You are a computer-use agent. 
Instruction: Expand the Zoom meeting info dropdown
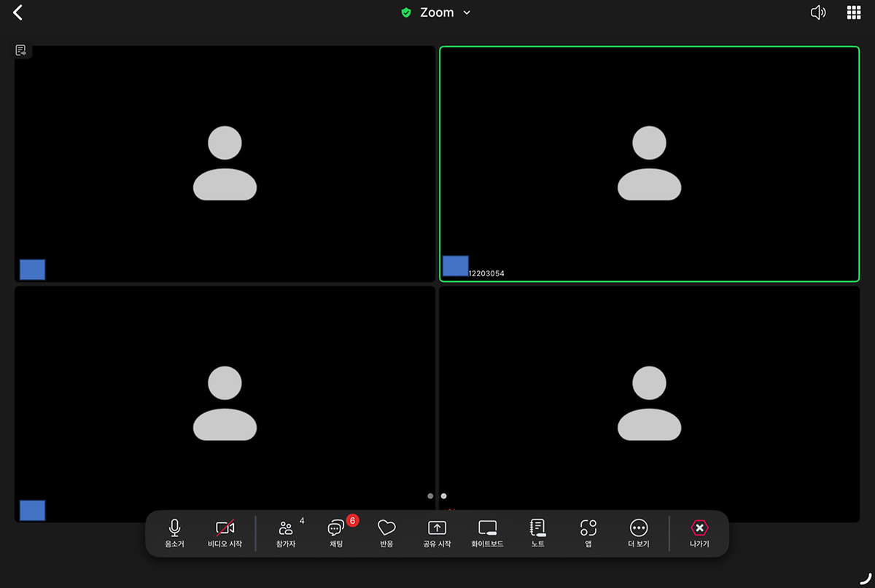click(x=437, y=12)
